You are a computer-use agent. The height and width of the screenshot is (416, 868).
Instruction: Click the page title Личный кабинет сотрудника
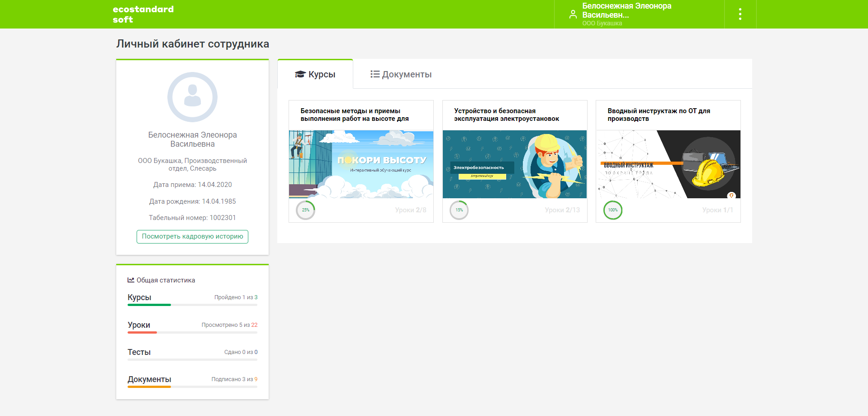pyautogui.click(x=193, y=44)
